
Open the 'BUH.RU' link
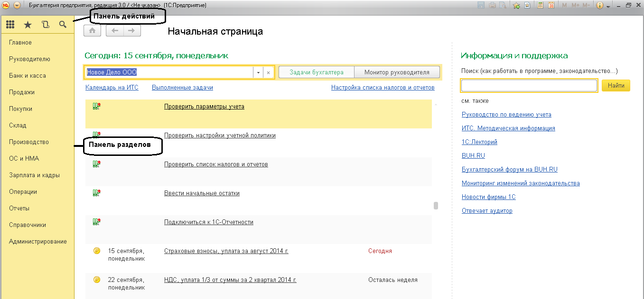click(x=473, y=156)
